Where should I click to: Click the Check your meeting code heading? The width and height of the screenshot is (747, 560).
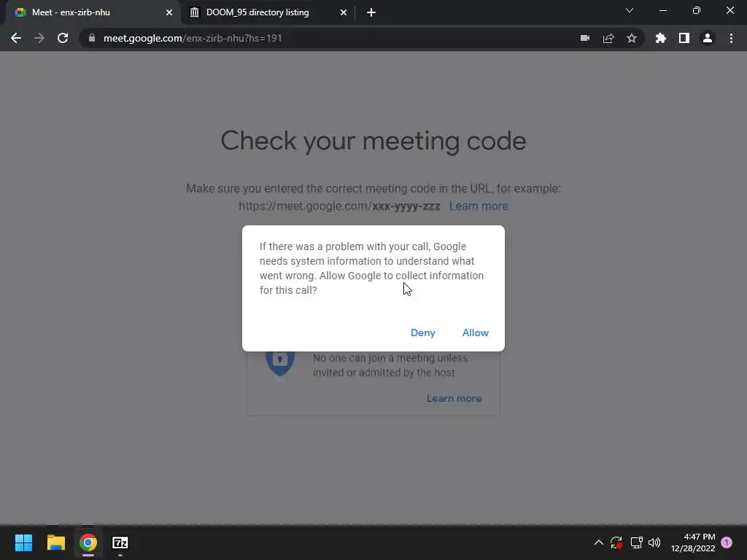click(x=373, y=141)
